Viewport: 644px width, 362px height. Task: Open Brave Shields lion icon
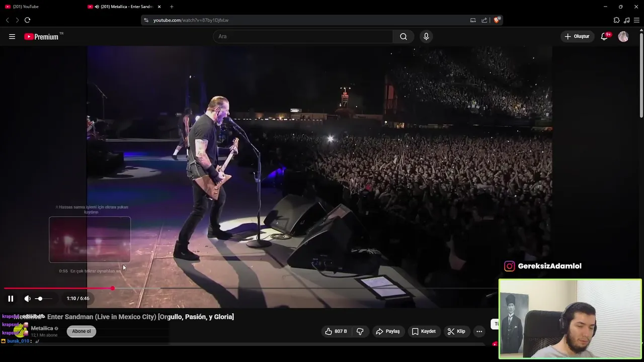coord(497,20)
